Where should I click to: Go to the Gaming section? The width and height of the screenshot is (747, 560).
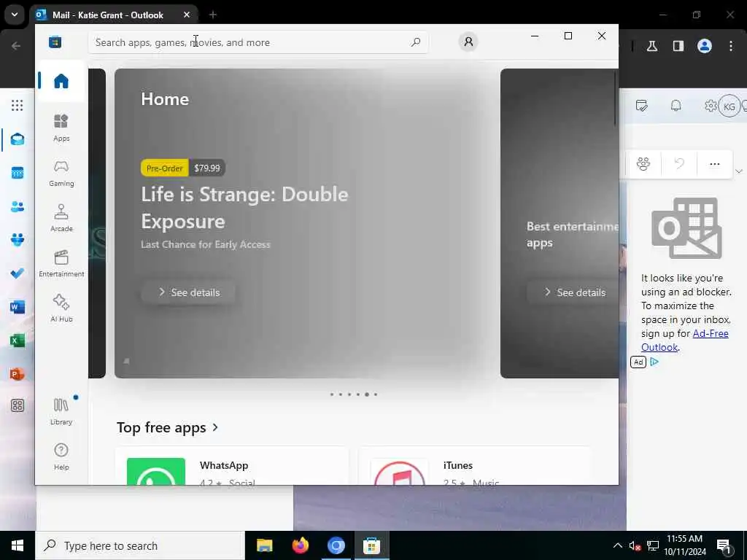pos(61,174)
